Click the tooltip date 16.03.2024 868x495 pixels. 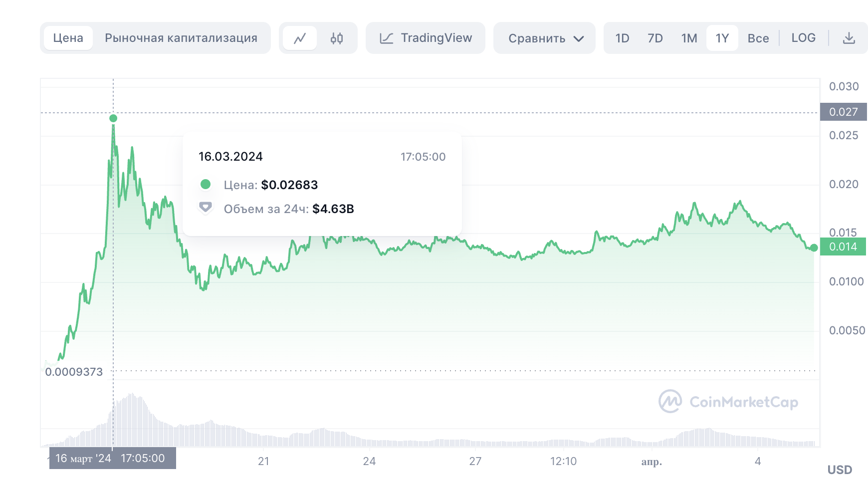230,157
